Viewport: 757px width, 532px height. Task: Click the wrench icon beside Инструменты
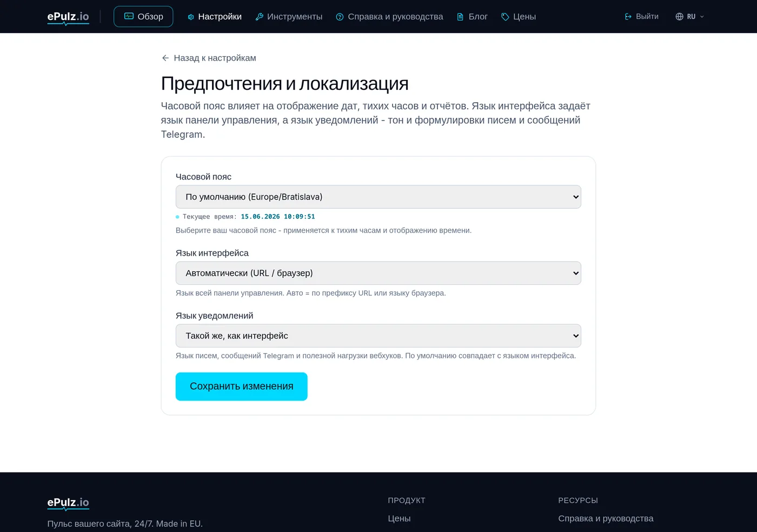[260, 17]
